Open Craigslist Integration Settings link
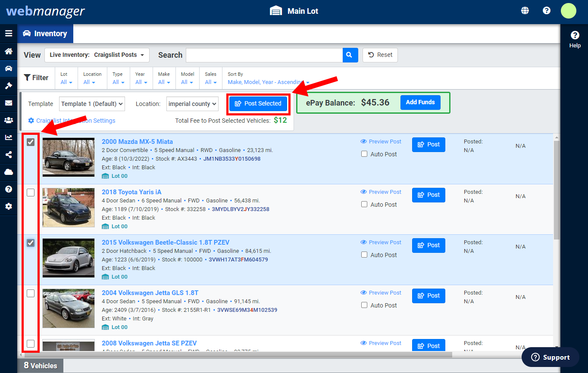 pos(75,121)
